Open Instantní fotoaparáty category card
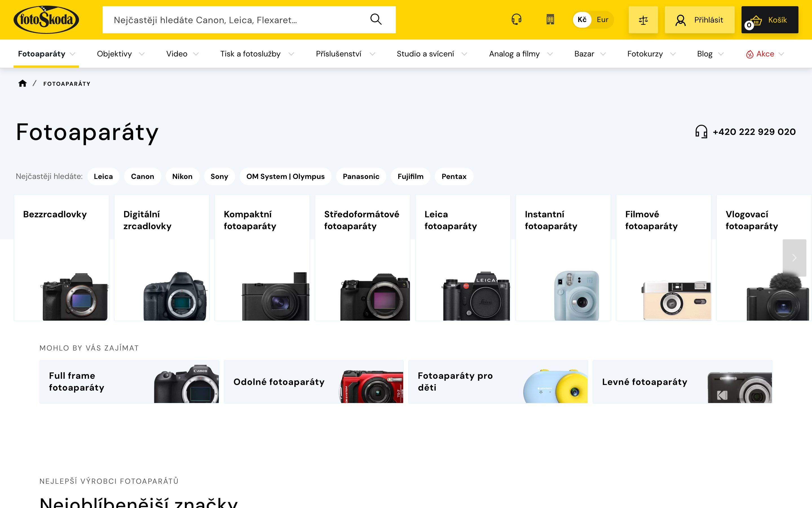This screenshot has height=508, width=812. click(x=563, y=258)
